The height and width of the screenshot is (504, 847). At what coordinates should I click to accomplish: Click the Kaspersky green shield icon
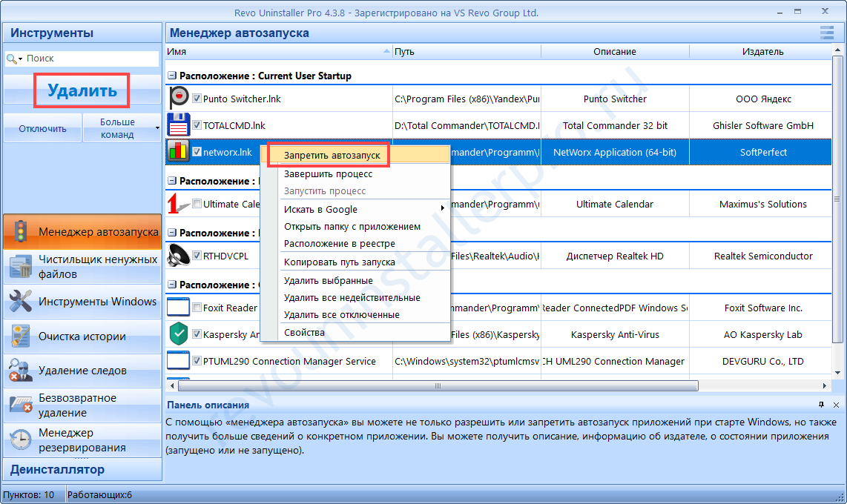[x=178, y=334]
